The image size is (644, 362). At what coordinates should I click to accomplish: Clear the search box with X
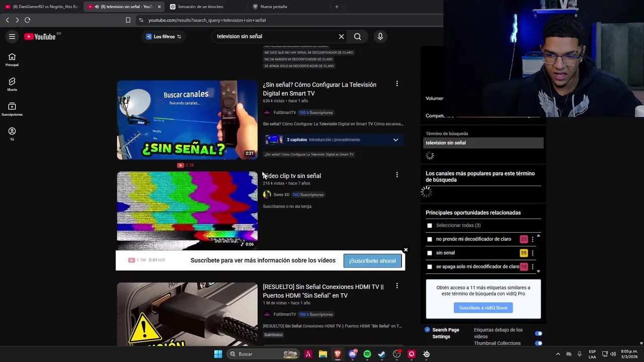coord(341,36)
